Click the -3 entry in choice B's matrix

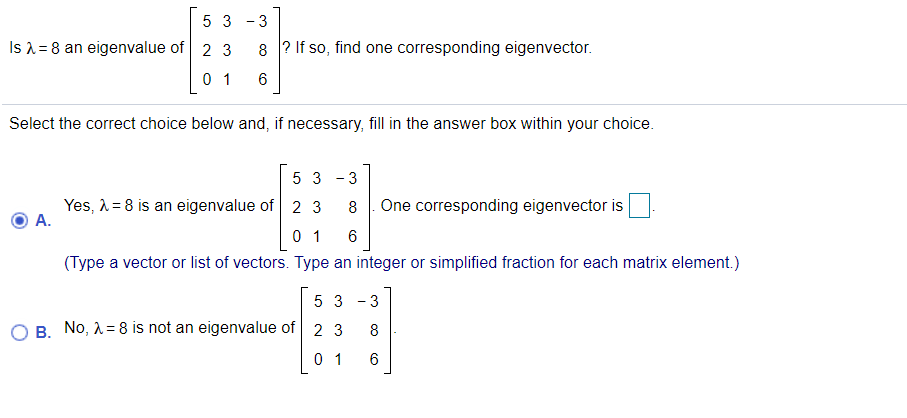tap(368, 300)
